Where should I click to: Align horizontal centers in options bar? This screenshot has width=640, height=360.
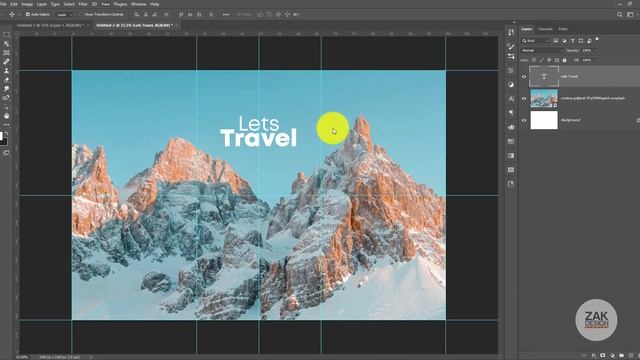tap(146, 14)
